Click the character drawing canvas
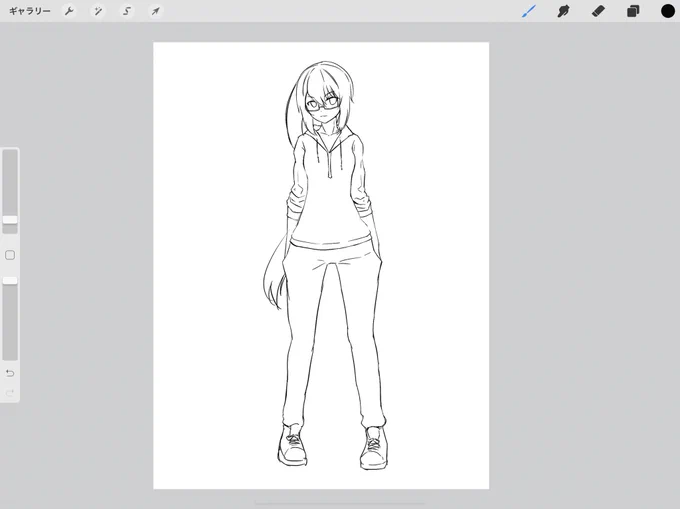The height and width of the screenshot is (509, 680). coord(321,265)
